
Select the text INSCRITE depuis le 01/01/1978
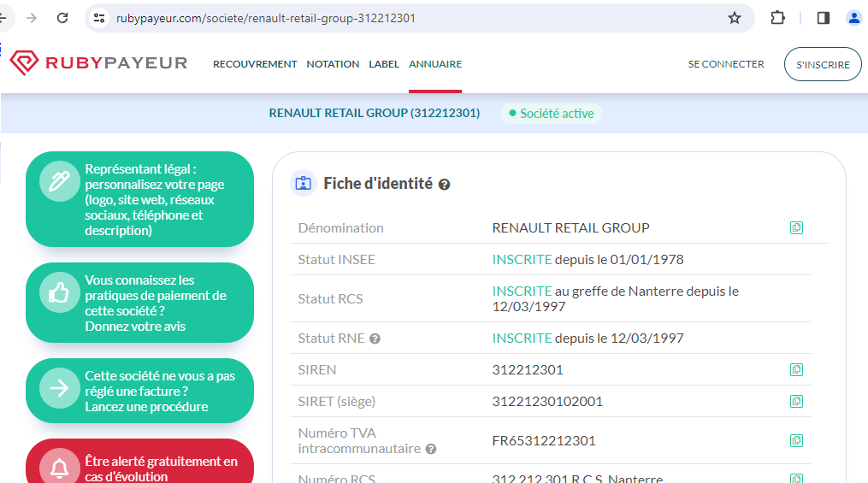(588, 259)
